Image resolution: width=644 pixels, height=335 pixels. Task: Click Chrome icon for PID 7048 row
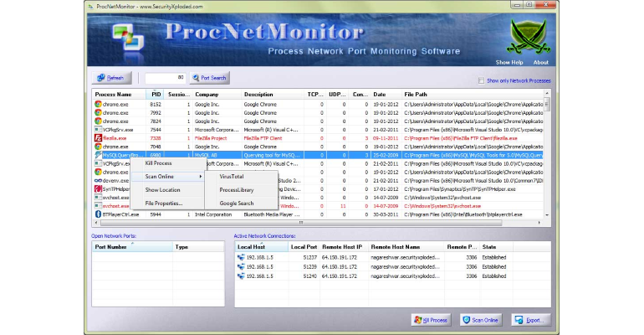click(98, 147)
